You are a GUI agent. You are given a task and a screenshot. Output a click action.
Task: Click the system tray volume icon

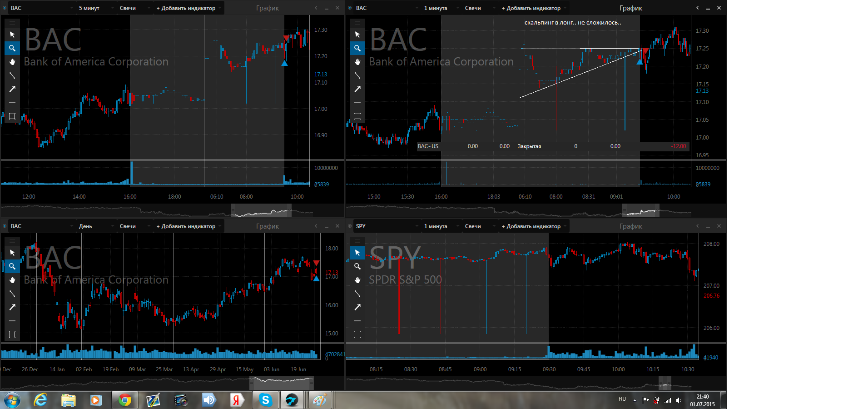click(679, 400)
